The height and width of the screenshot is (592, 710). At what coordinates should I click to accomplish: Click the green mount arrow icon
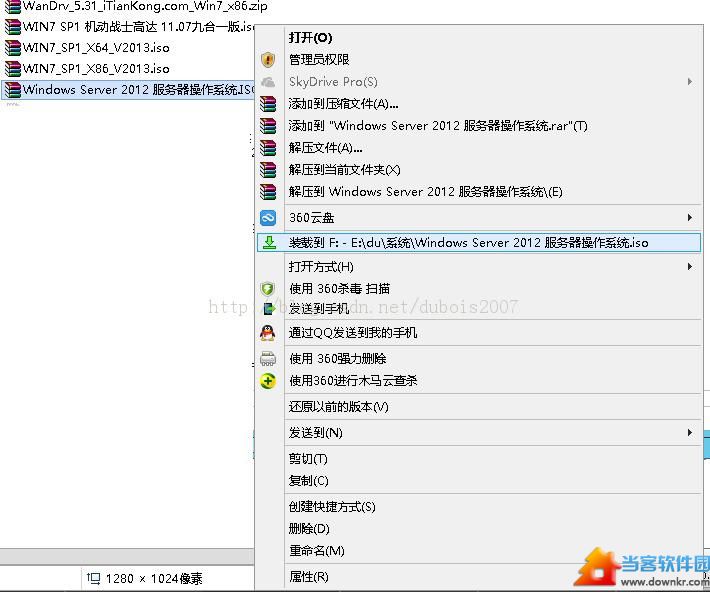tap(269, 242)
